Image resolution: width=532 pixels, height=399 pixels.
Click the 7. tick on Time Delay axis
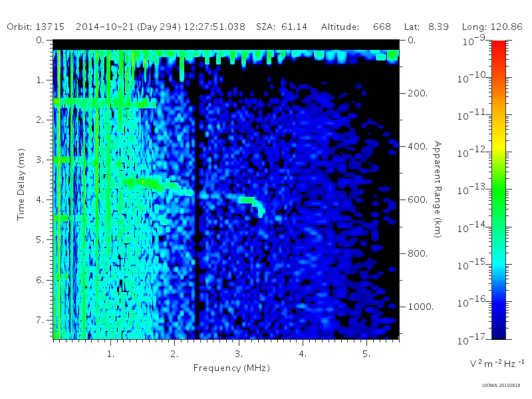click(40, 320)
